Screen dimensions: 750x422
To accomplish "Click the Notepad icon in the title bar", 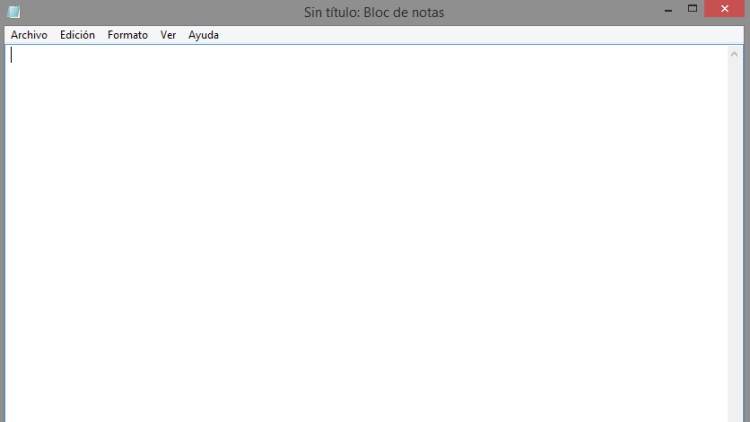I will (x=14, y=12).
